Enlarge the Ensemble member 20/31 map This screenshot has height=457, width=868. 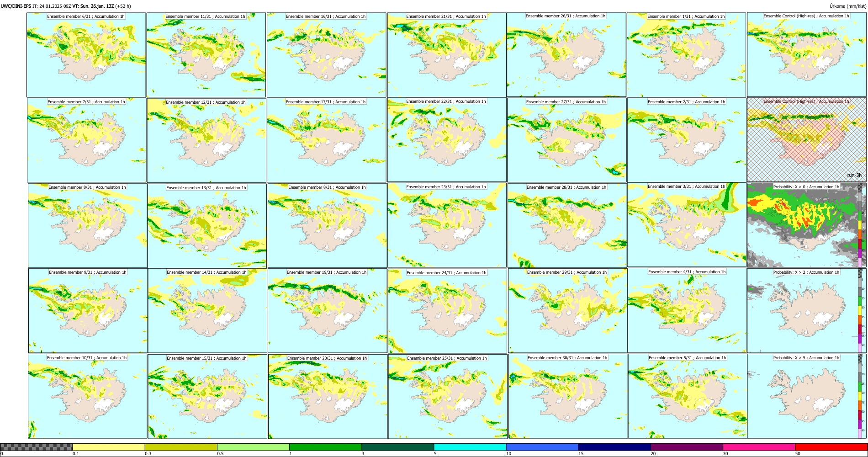coord(328,397)
